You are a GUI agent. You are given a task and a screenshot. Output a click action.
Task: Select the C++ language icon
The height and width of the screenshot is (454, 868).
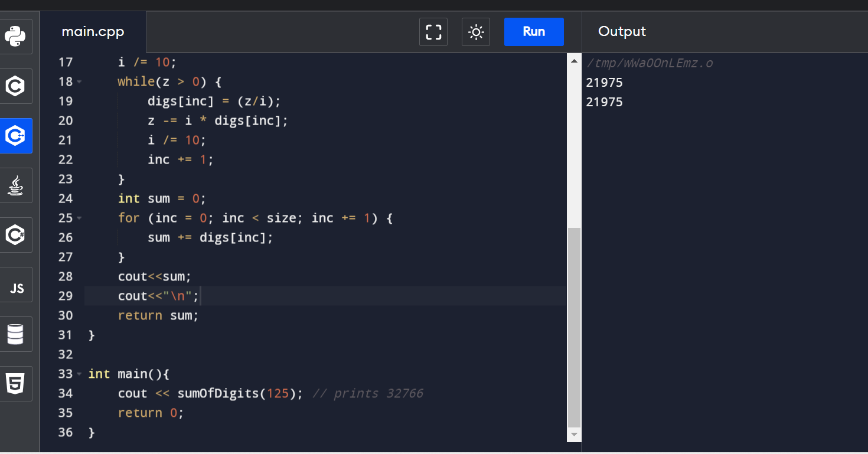pos(15,136)
